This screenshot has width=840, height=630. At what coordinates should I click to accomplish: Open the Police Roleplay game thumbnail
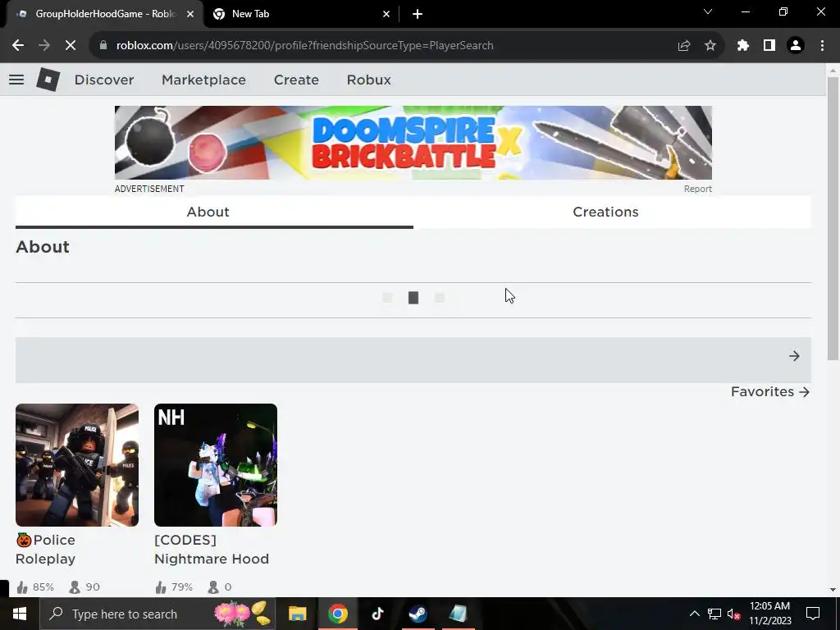pyautogui.click(x=77, y=465)
